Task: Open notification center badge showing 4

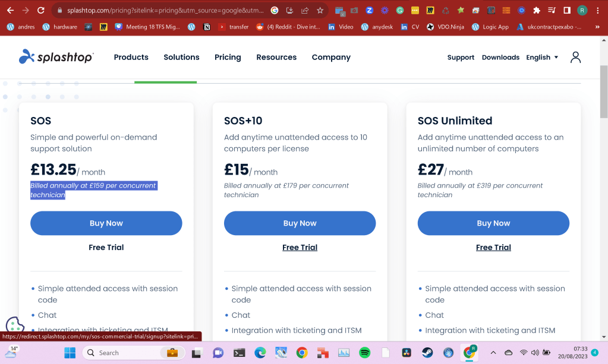Action: point(595,352)
